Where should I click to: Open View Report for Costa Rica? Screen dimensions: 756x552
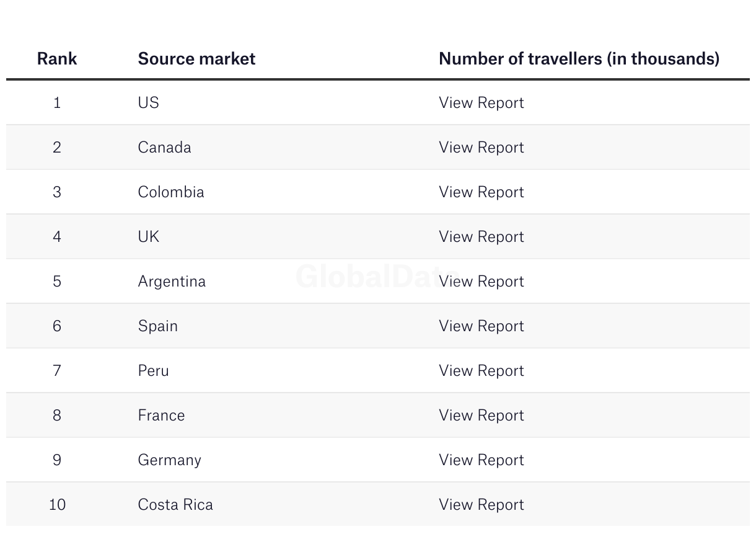481,504
